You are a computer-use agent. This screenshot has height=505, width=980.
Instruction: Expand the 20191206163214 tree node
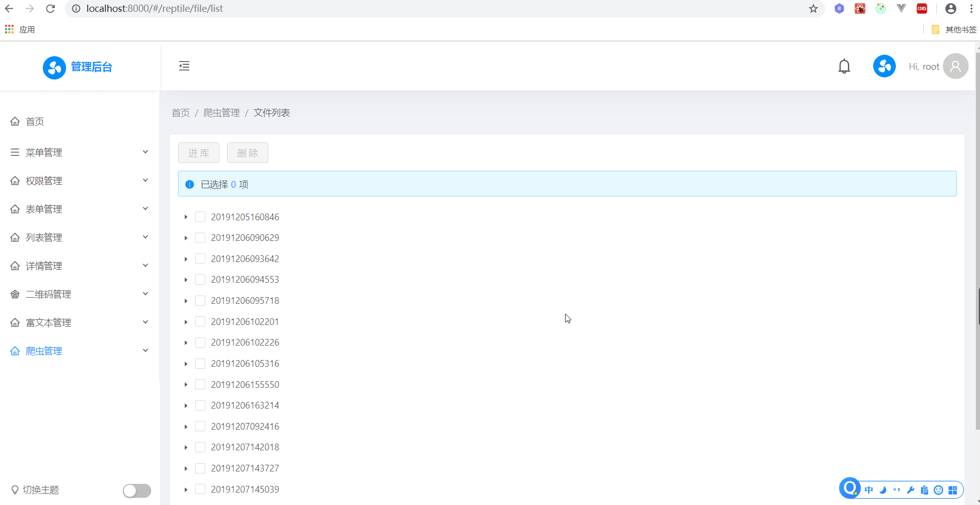pos(186,405)
